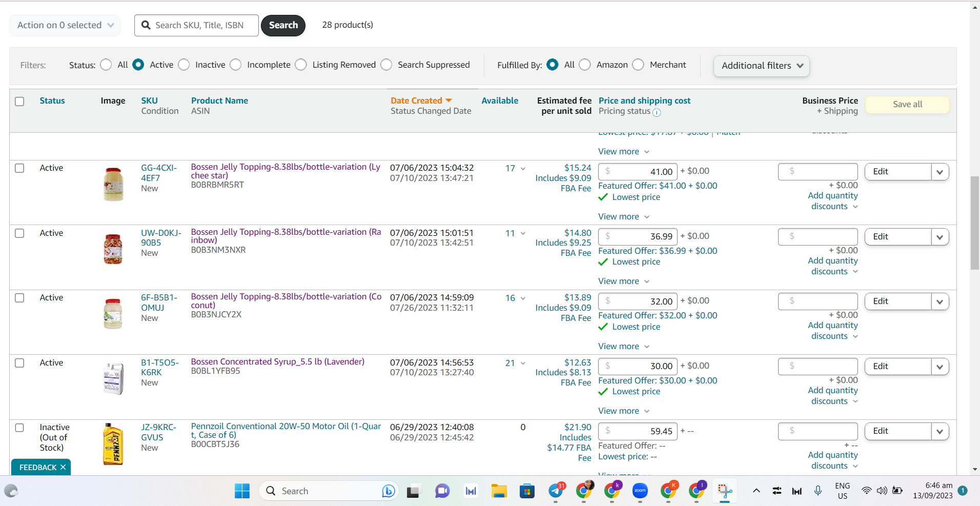Screen dimensions: 980x506
Task: Expand available quantity 17 chevron
Action: (523, 169)
